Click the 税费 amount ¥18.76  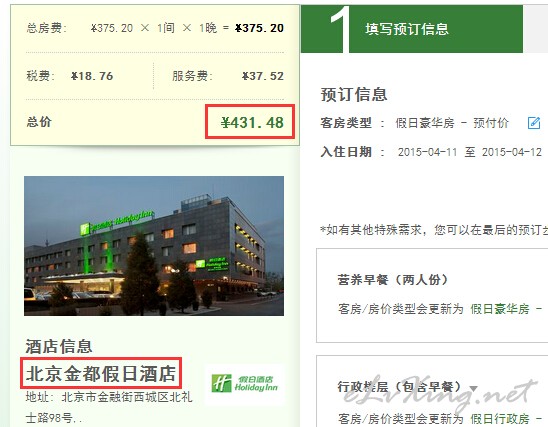coord(92,76)
